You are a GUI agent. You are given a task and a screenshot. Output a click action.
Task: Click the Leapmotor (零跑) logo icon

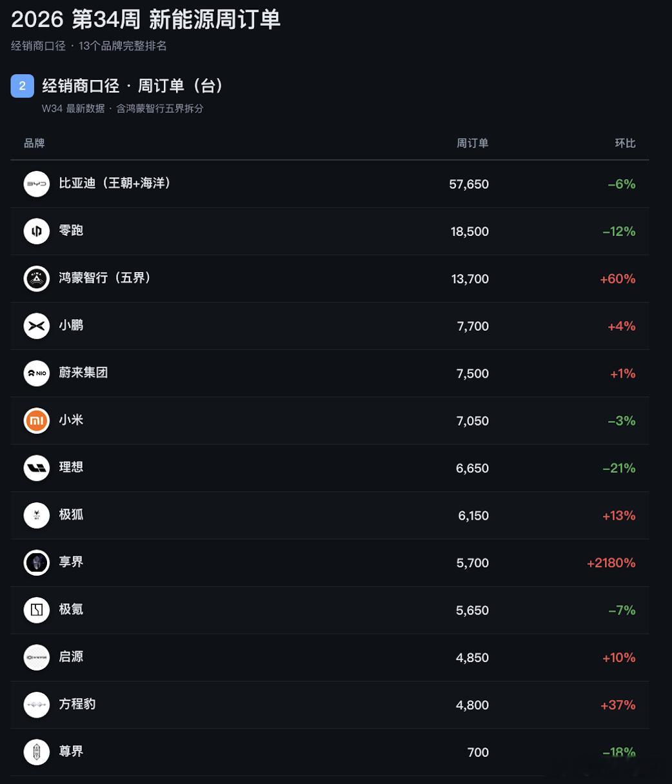[x=37, y=231]
